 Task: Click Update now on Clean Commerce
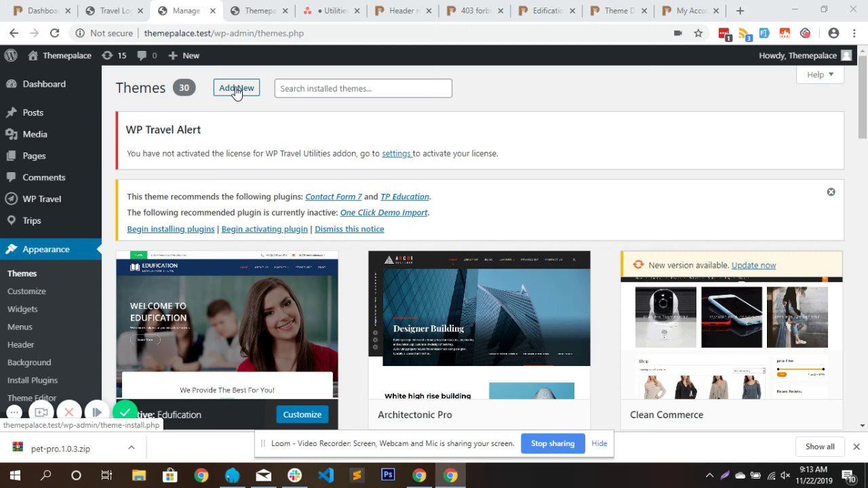pos(753,266)
